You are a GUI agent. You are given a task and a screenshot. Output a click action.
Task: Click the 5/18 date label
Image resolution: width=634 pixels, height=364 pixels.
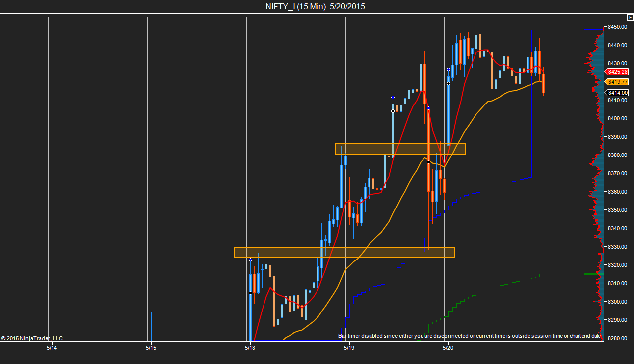250,348
